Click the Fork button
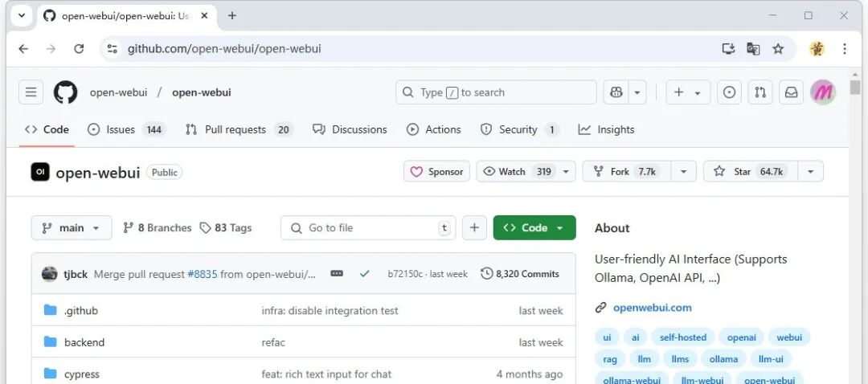Viewport: 868px width, 384px height. 627,172
